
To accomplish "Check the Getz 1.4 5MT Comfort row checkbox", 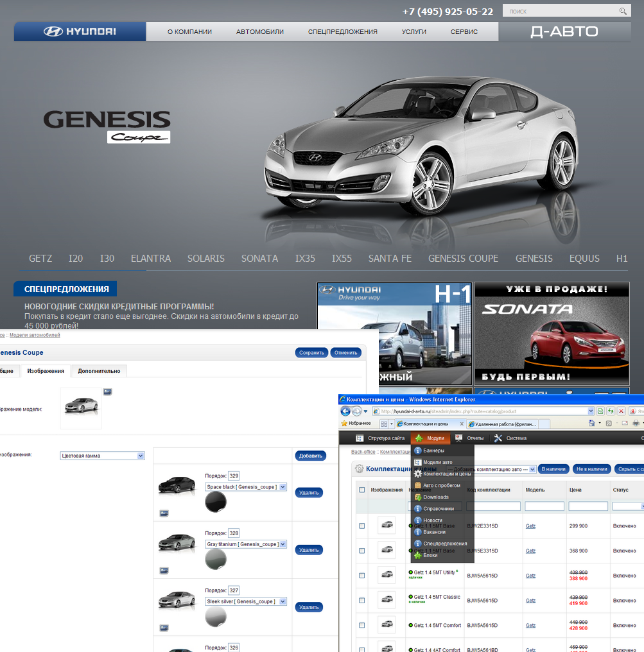I will (x=362, y=626).
